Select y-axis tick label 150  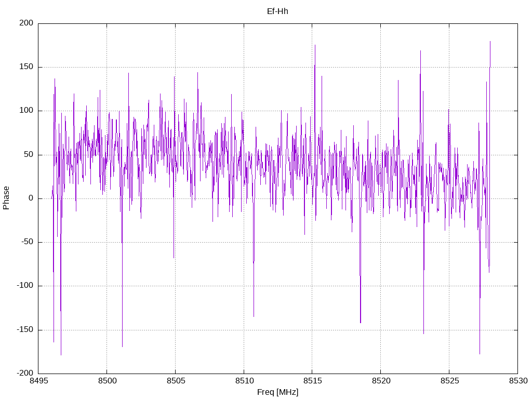pos(26,67)
